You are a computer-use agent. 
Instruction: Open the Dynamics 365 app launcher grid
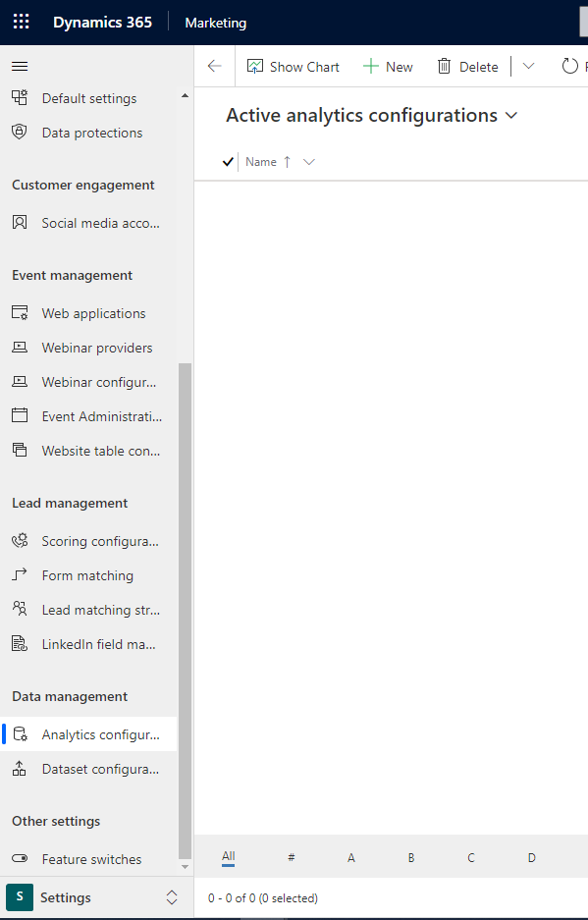click(22, 23)
